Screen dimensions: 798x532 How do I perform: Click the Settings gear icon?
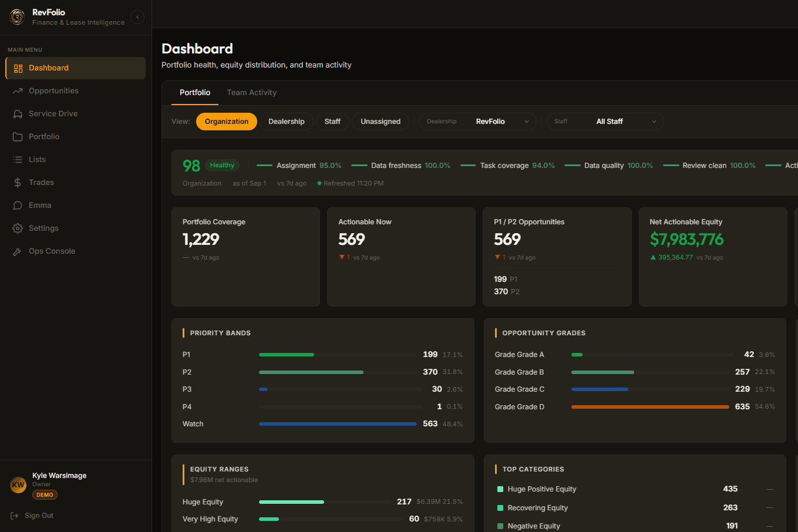[x=18, y=228]
